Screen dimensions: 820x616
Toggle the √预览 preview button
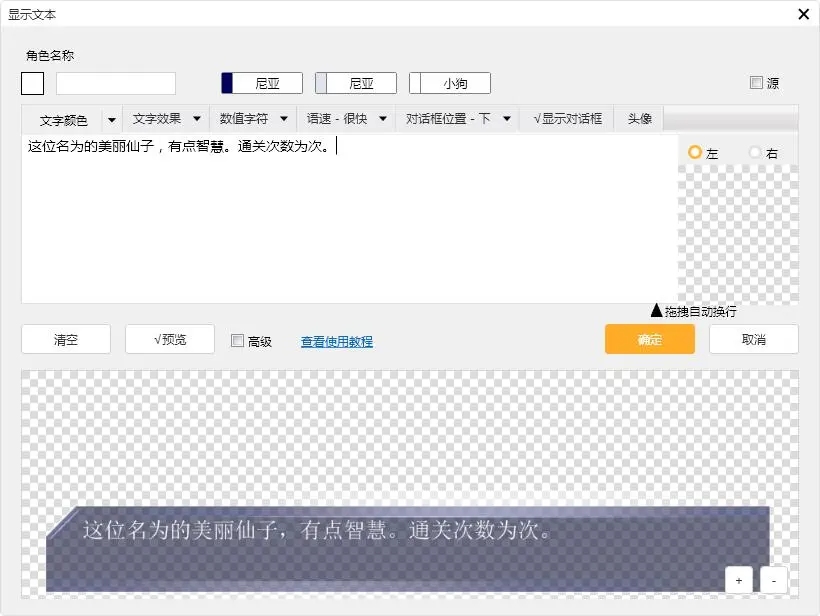170,339
